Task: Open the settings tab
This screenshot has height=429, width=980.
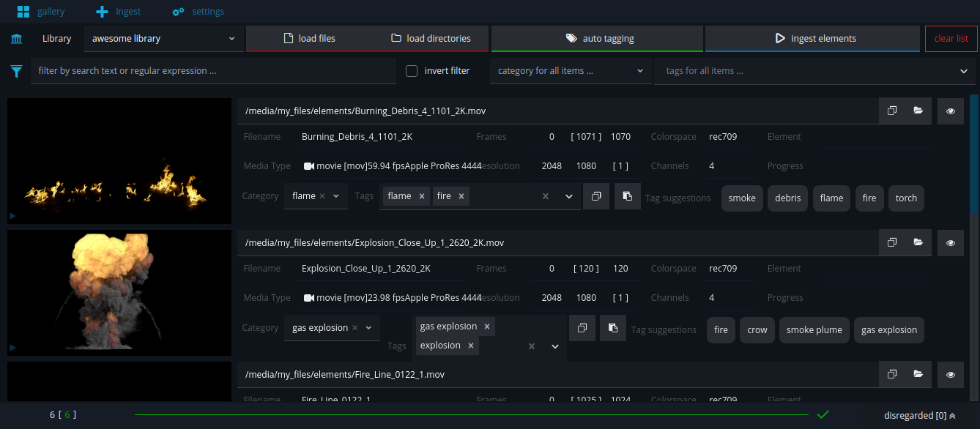Action: point(198,12)
